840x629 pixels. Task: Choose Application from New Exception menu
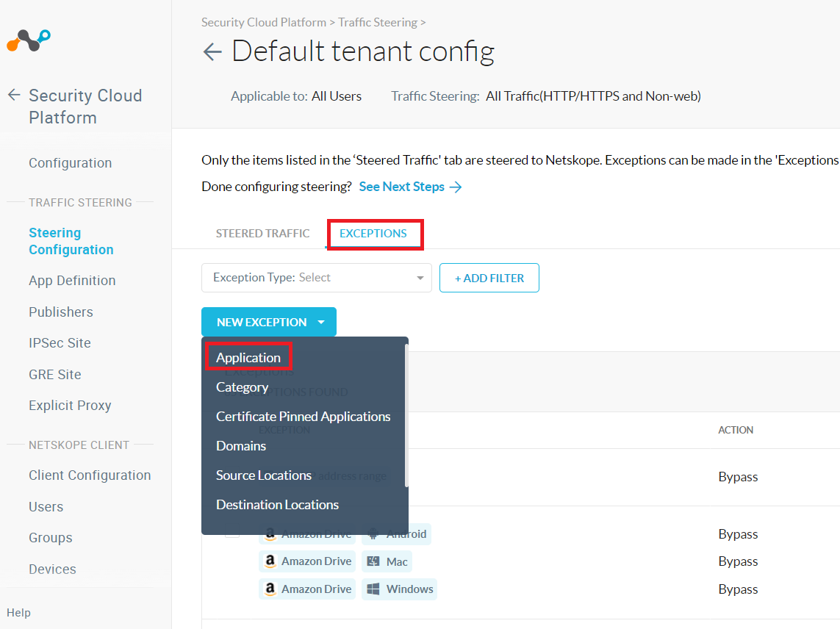[248, 357]
